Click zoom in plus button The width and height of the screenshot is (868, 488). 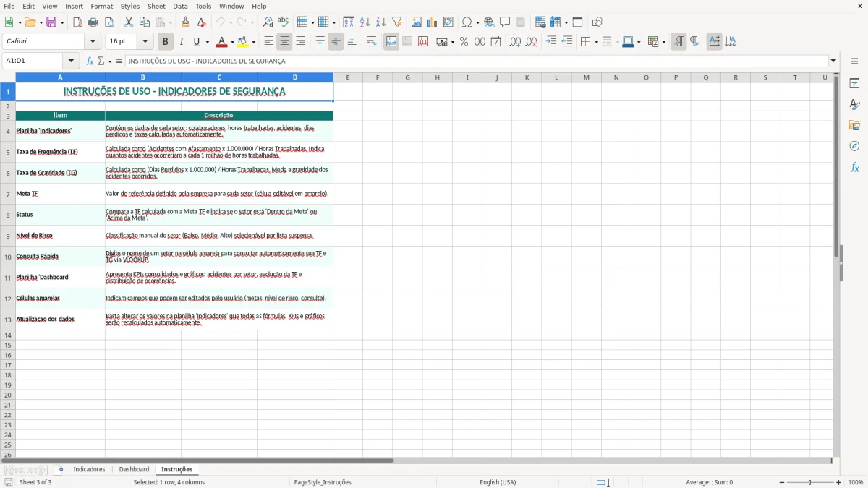pyautogui.click(x=839, y=482)
